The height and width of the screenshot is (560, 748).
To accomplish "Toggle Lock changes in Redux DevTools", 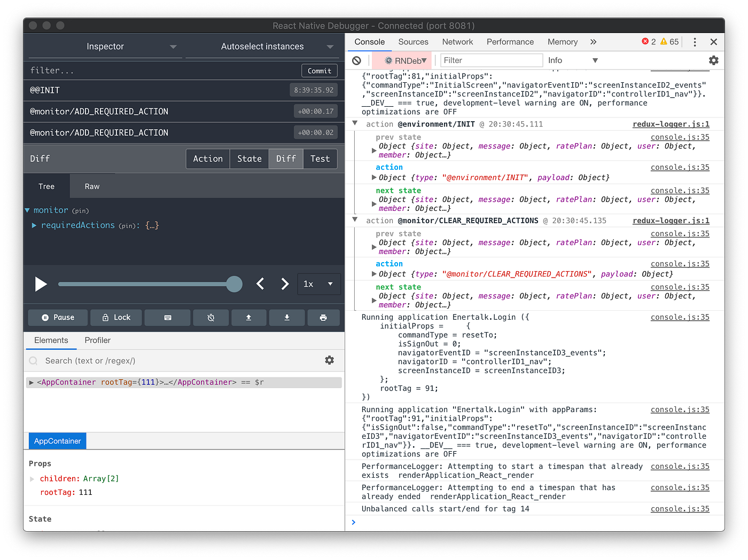I will pos(116,317).
